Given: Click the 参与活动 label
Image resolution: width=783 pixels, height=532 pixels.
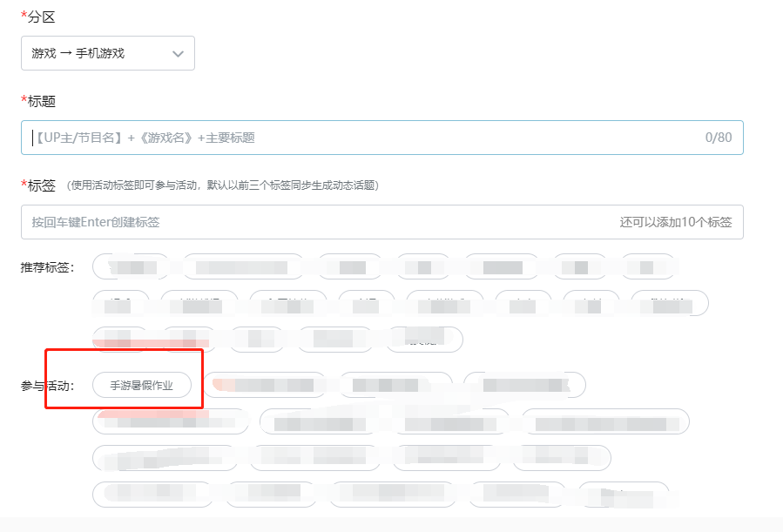Looking at the screenshot, I should point(47,386).
